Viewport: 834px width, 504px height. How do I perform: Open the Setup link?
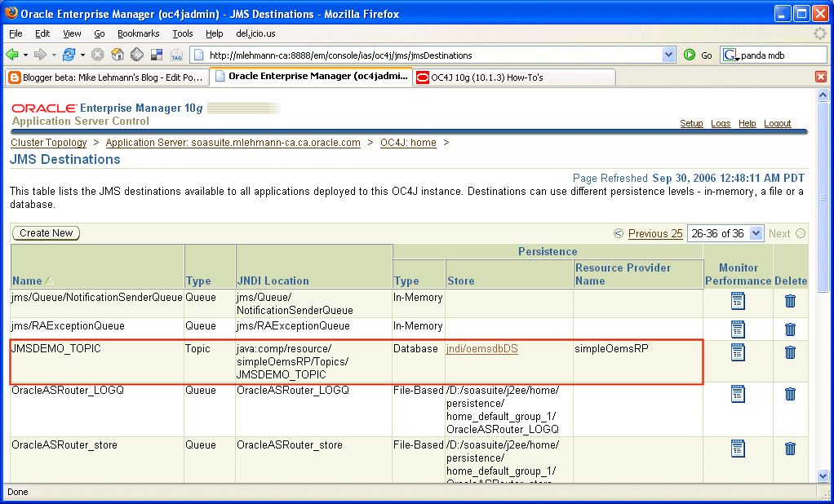(x=691, y=123)
